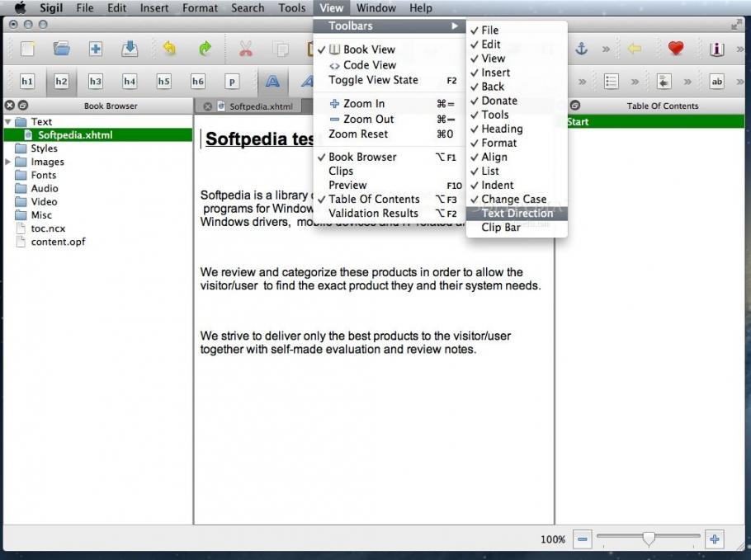Click the yellow Undo arrow icon
Screen dimensions: 751x560
169,49
